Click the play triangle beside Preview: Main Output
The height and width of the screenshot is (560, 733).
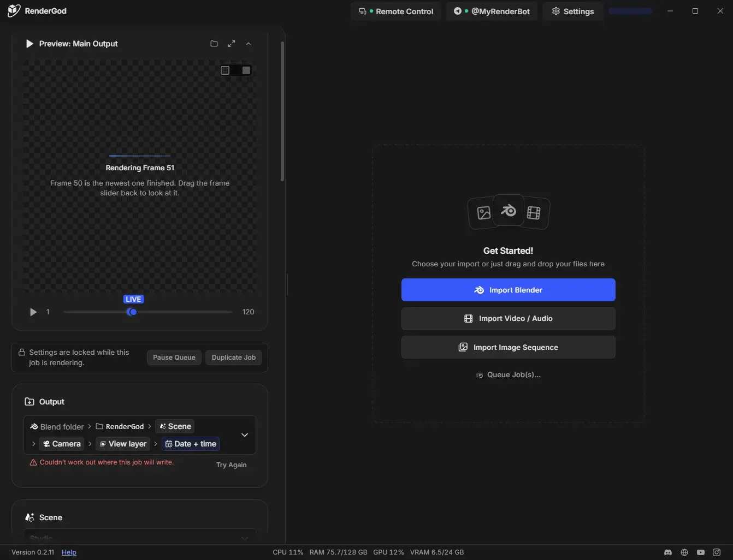[x=29, y=44]
